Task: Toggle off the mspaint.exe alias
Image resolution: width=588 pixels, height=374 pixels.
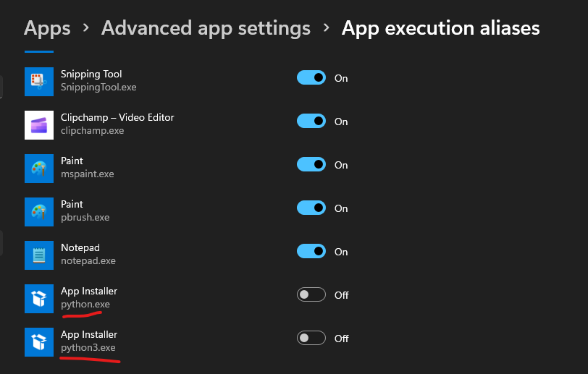Action: tap(311, 164)
